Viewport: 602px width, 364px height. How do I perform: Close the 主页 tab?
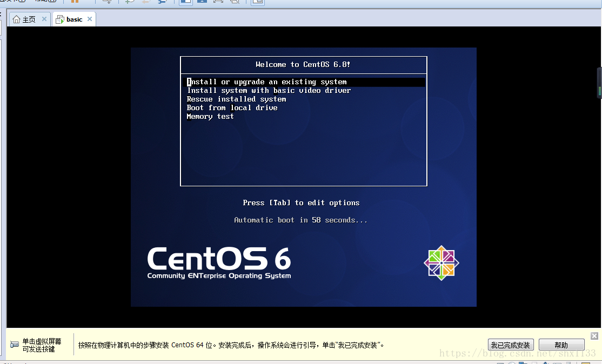coord(44,19)
